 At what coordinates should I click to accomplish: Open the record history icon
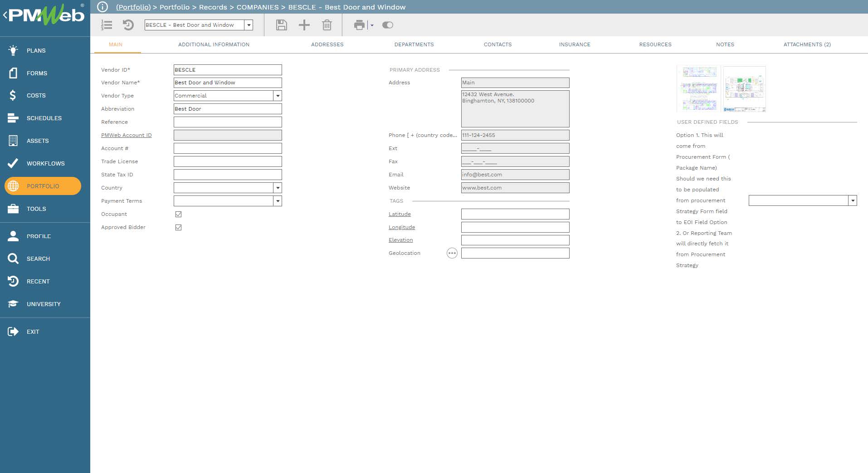(128, 25)
